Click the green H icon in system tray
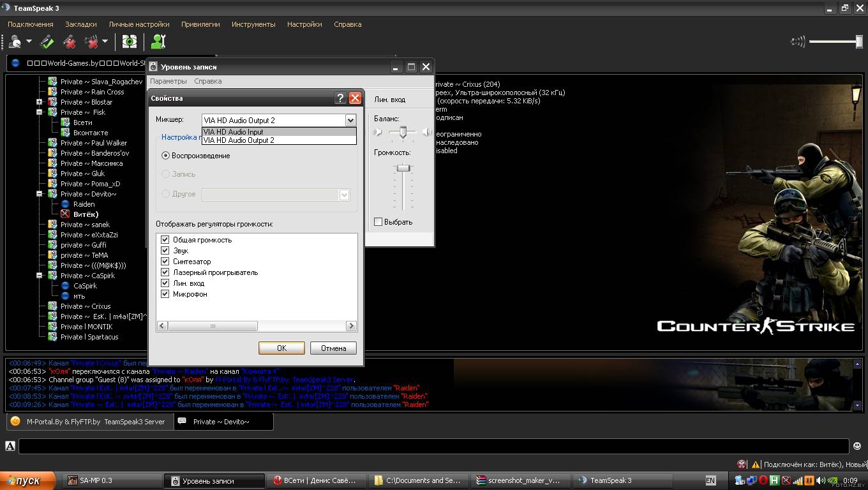Viewport: 868px width, 490px height. click(774, 480)
